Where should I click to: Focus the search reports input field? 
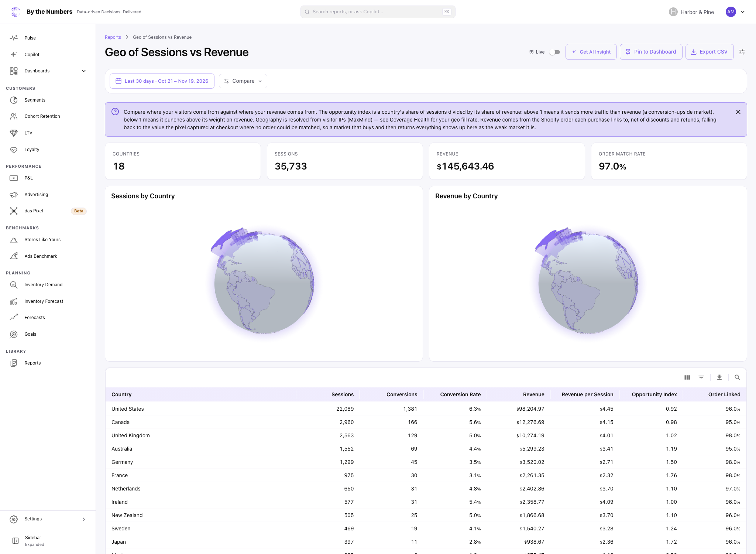378,12
